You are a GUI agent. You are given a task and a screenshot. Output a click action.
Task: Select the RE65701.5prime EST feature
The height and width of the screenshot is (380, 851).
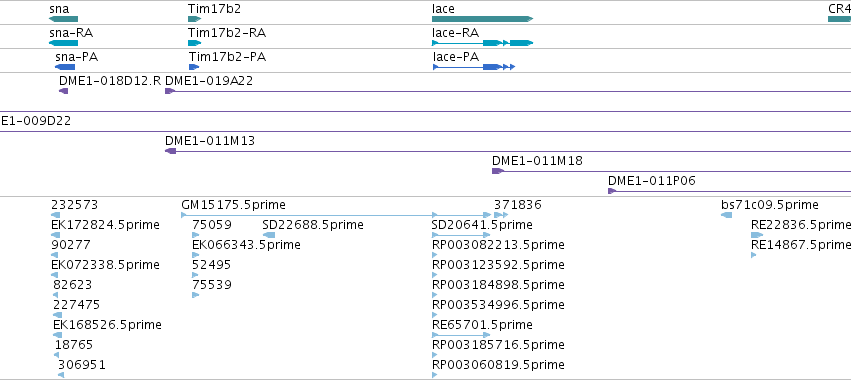point(461,335)
